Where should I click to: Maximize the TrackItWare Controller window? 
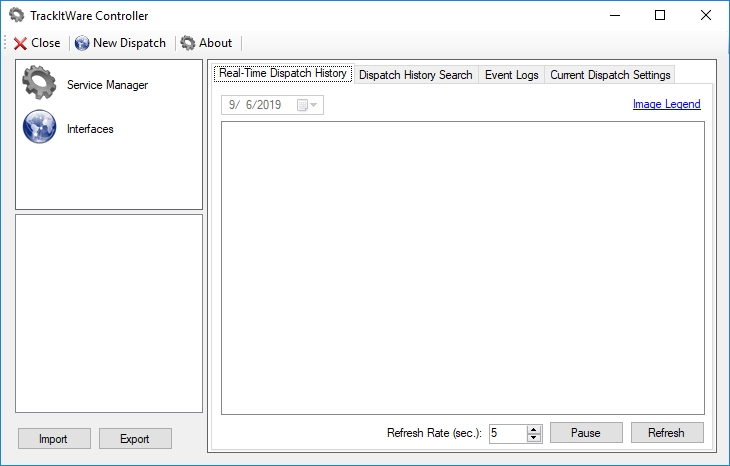coord(660,15)
